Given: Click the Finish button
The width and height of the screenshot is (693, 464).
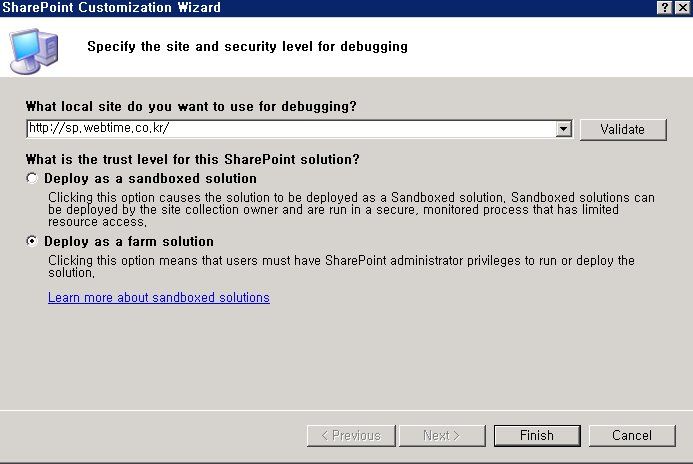Looking at the screenshot, I should pos(537,436).
